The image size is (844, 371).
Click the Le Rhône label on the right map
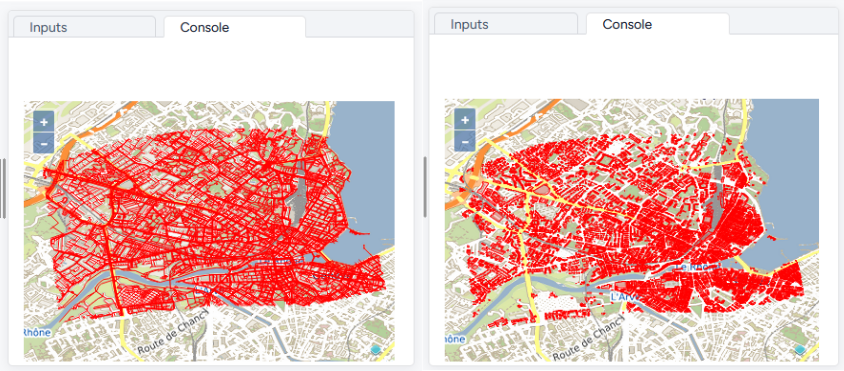tap(697, 267)
